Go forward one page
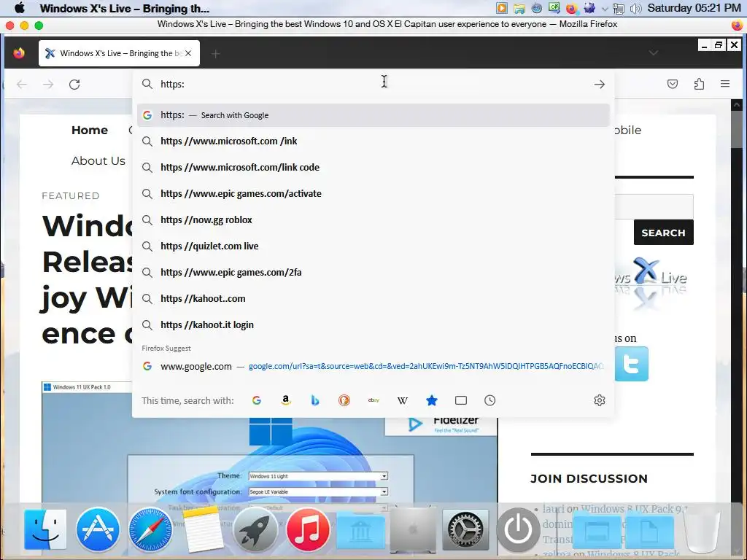 48,85
